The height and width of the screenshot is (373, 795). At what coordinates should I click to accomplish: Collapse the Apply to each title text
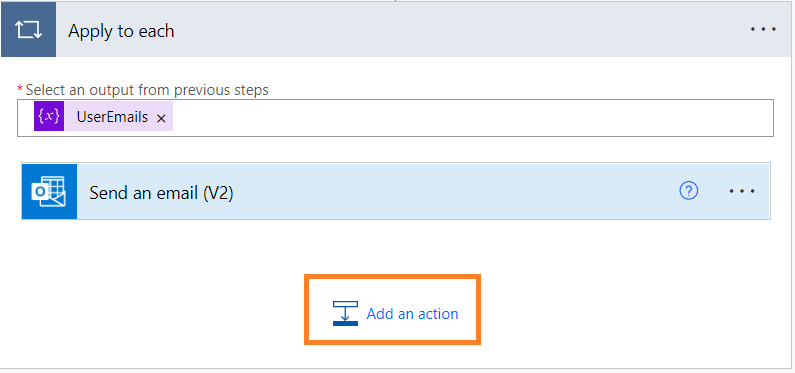click(x=121, y=31)
